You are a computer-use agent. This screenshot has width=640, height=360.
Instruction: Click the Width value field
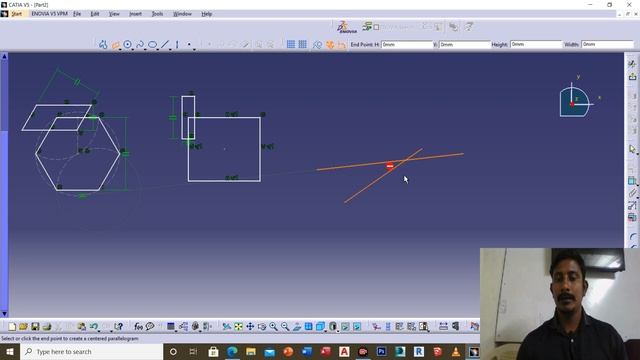(607, 44)
